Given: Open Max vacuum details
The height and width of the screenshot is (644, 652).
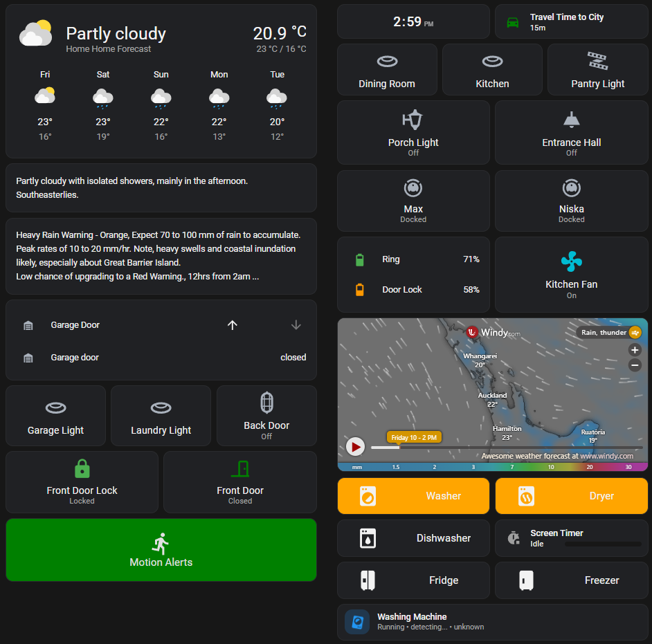Looking at the screenshot, I should pyautogui.click(x=413, y=201).
